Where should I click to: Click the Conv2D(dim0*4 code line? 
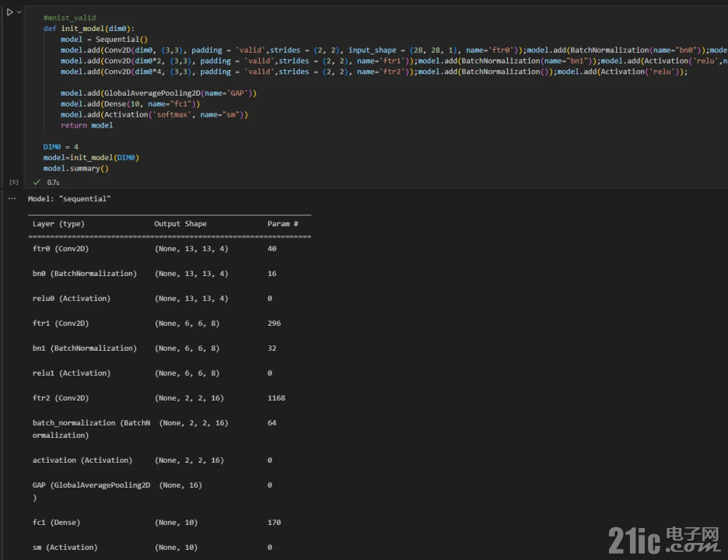click(374, 72)
